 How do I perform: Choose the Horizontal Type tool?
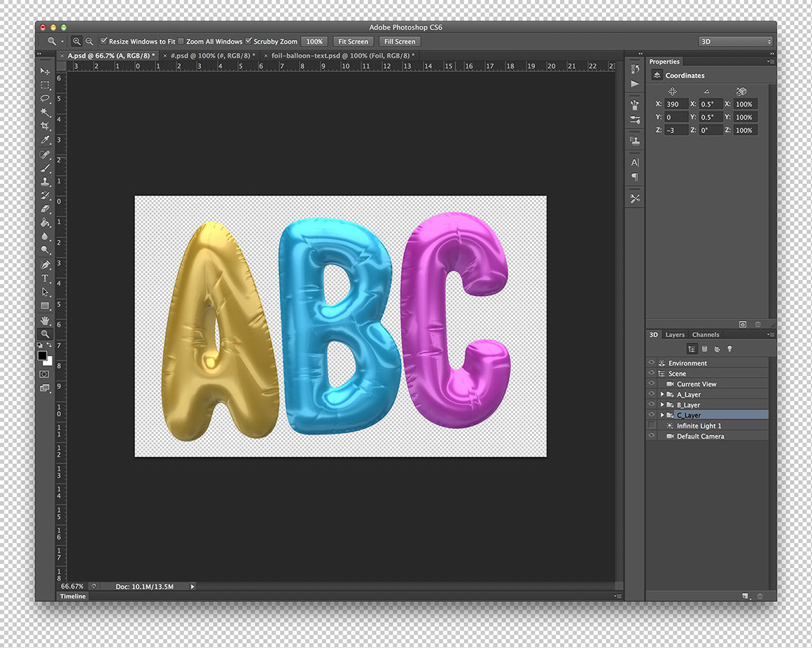coord(45,279)
